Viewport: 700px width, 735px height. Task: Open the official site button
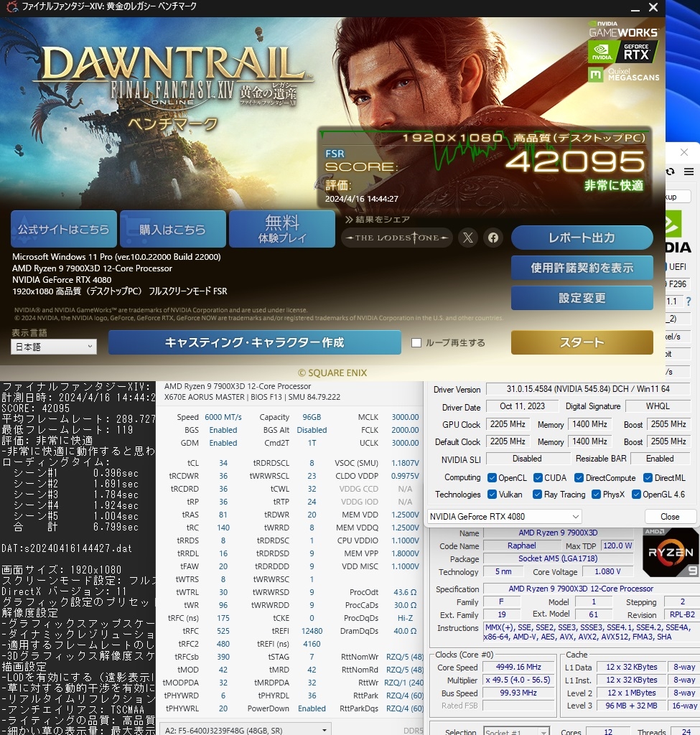coord(64,229)
